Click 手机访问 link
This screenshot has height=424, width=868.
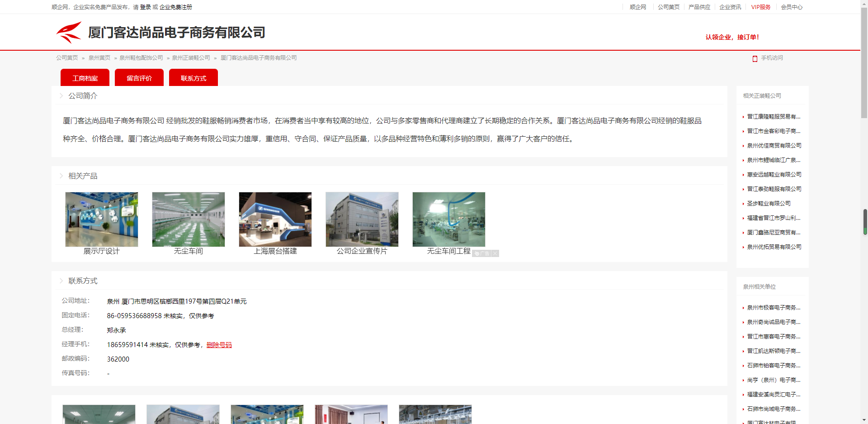click(772, 58)
